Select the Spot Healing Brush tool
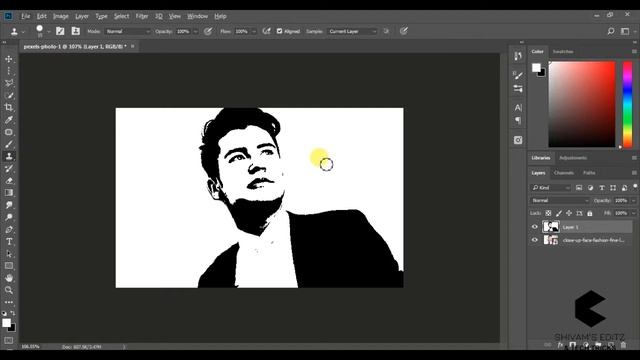 click(x=9, y=132)
